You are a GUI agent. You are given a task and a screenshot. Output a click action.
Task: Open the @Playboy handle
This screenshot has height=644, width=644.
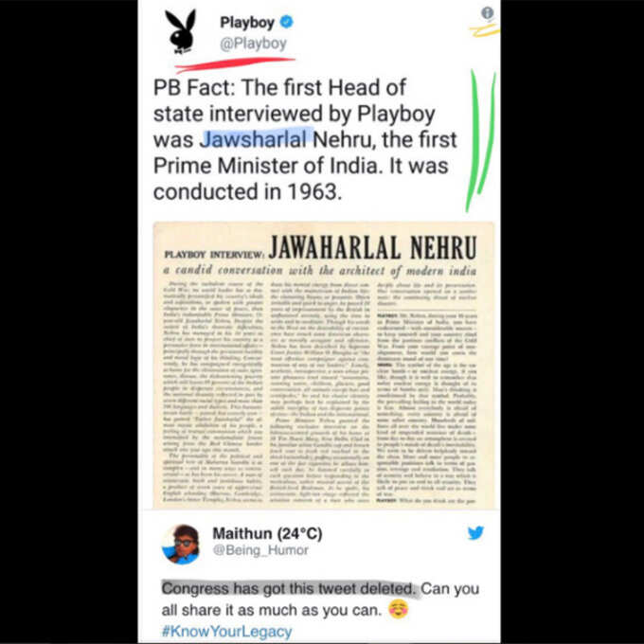point(253,44)
